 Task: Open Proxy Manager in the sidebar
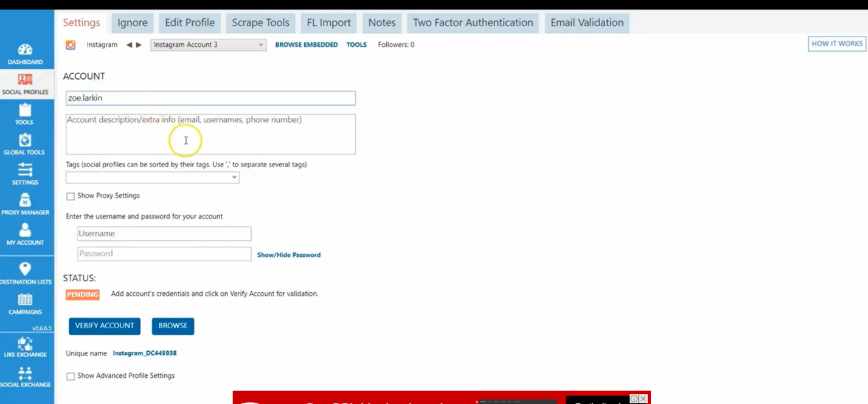25,205
